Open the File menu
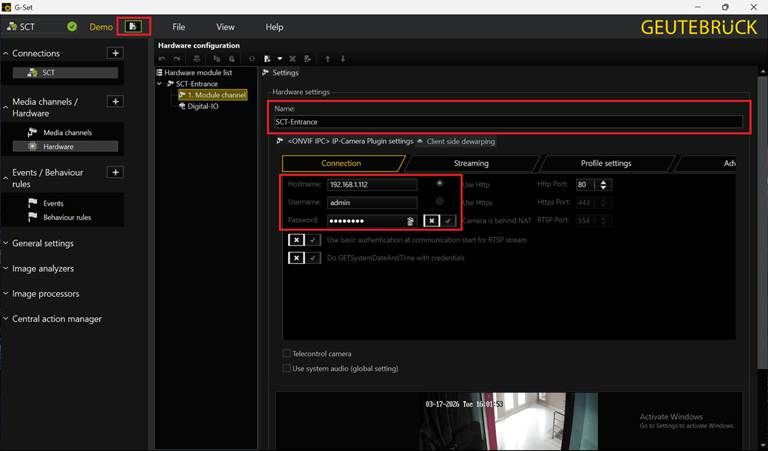The width and height of the screenshot is (768, 451). [179, 27]
